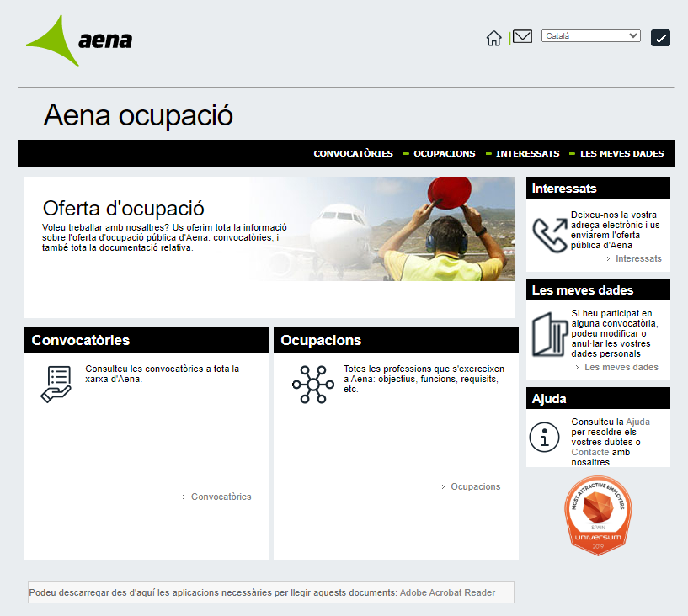Follow the Interessats link in side panel
This screenshot has height=616, width=688.
[x=638, y=258]
